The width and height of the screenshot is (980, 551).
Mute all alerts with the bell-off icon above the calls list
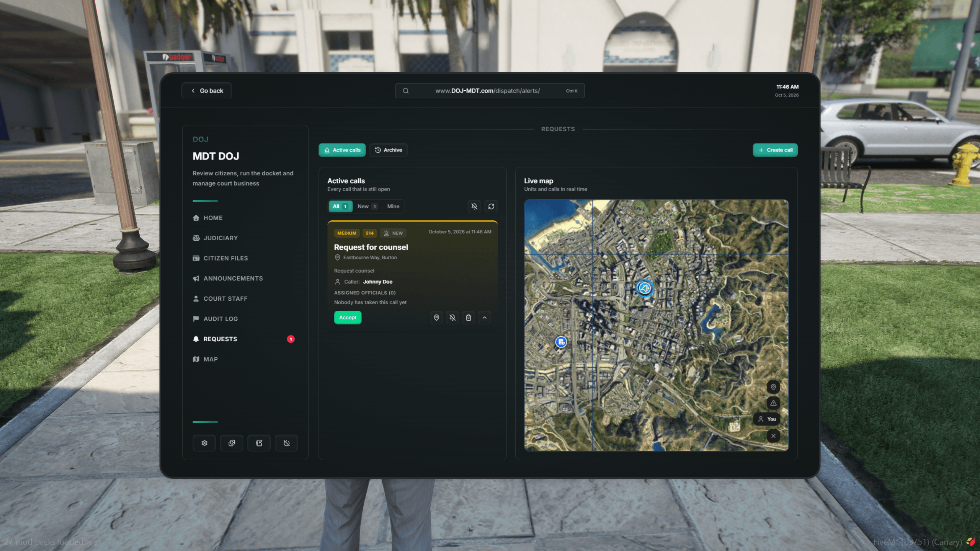click(474, 206)
